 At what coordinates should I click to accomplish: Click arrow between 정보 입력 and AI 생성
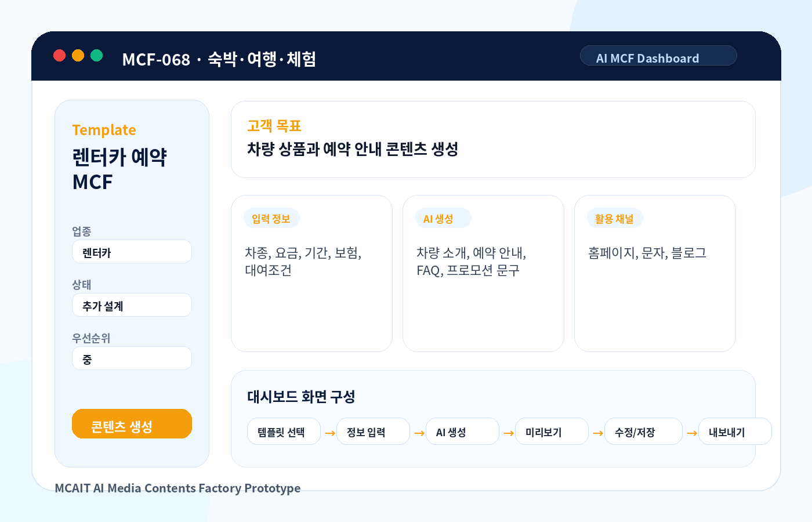click(x=419, y=433)
